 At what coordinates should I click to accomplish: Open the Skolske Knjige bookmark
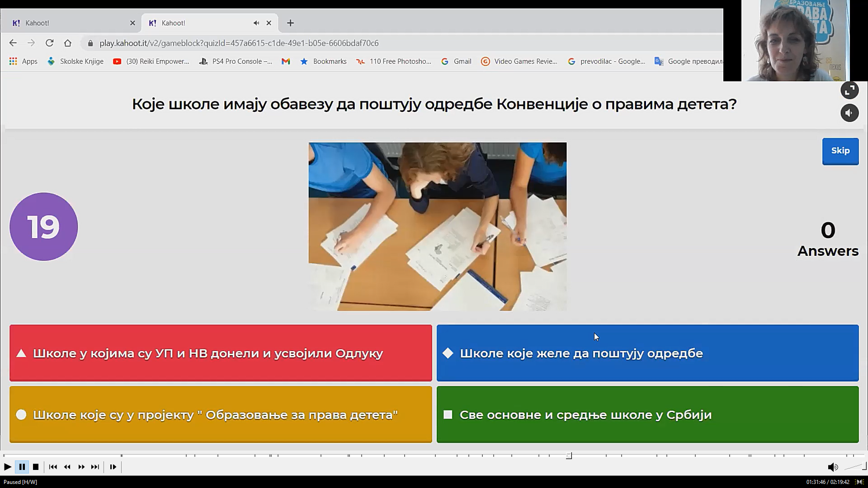(x=75, y=61)
